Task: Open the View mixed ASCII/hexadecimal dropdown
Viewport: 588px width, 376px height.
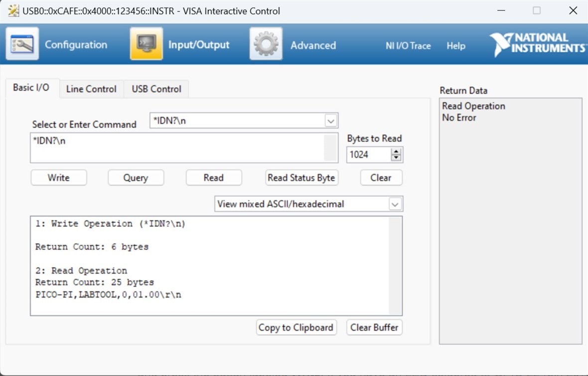Action: 395,204
